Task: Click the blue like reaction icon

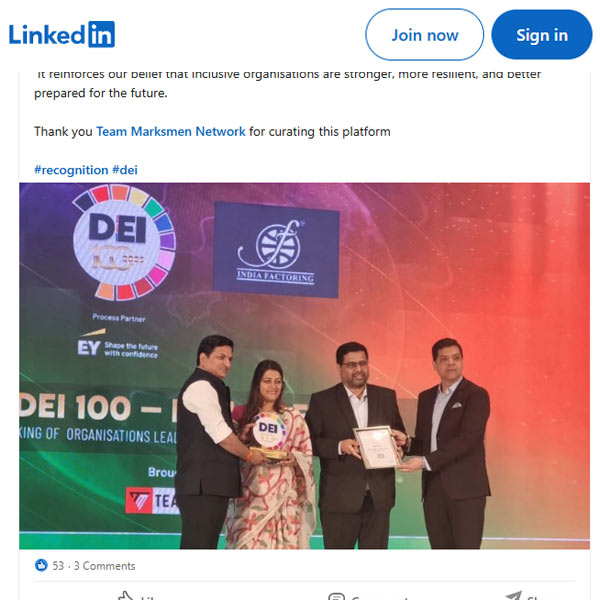Action: 41,565
